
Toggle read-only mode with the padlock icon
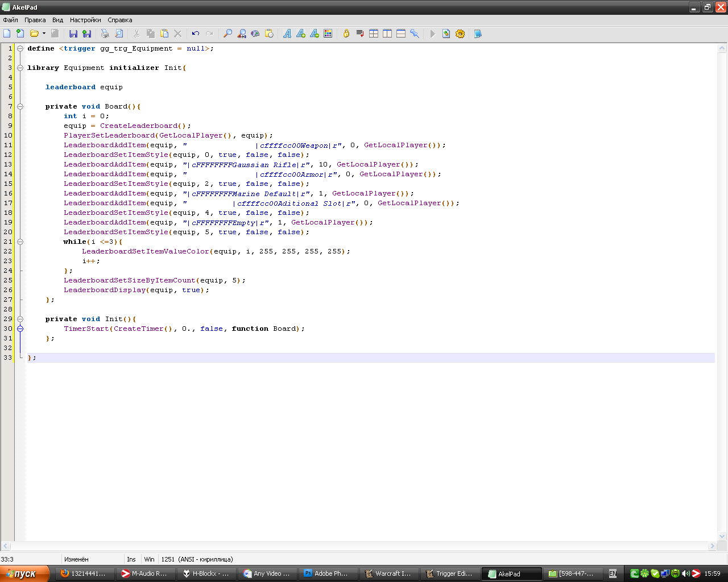click(346, 34)
